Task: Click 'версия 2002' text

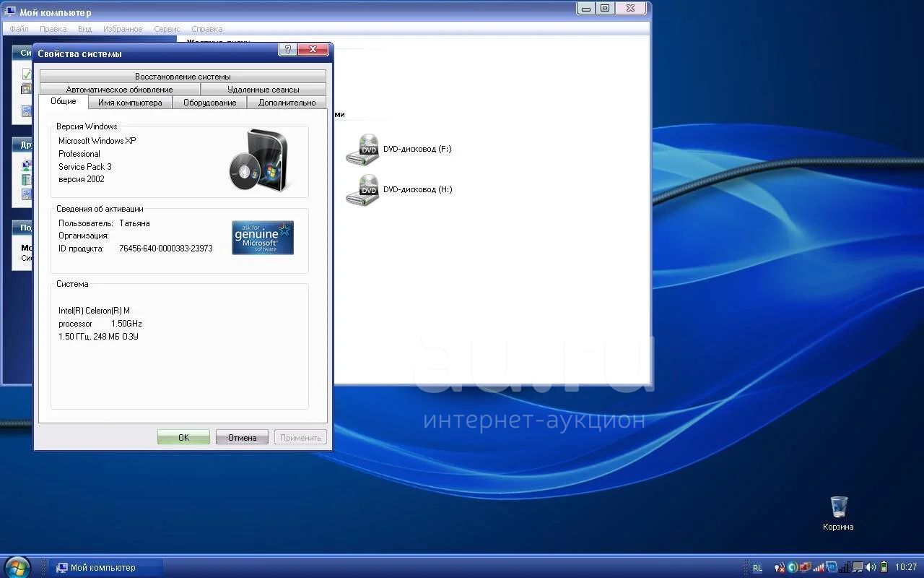Action: [82, 179]
